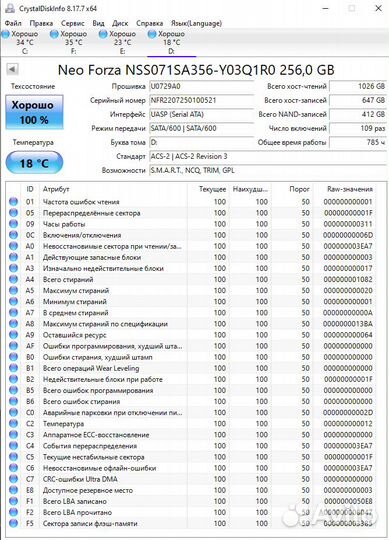Click status icon for C2 Температура
389x540 pixels.
click(x=13, y=424)
